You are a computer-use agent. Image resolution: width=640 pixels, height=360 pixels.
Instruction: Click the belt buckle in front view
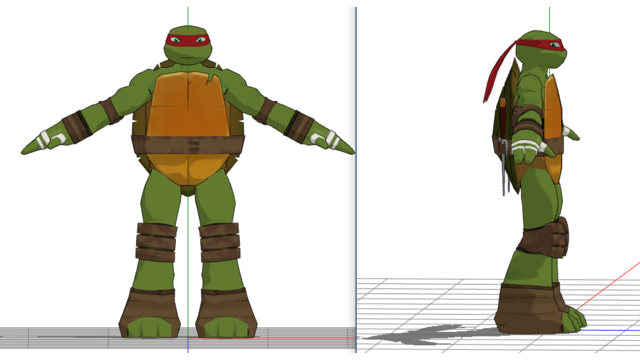194,147
